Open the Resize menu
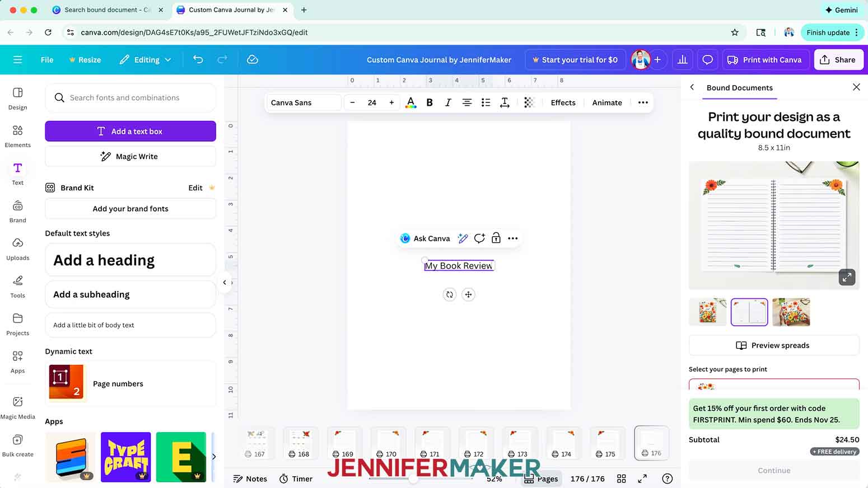Screen dimensions: 868x488 click(85, 60)
